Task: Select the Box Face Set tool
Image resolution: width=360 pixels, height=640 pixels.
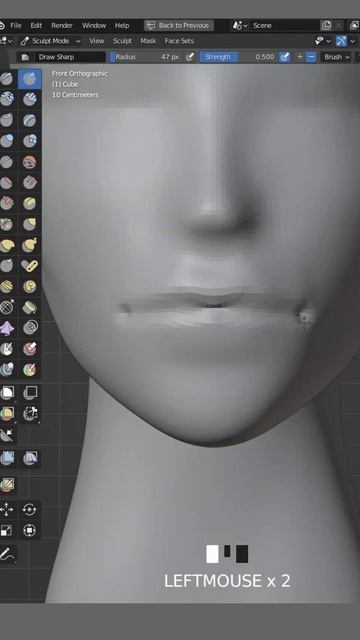Action: (x=6, y=414)
